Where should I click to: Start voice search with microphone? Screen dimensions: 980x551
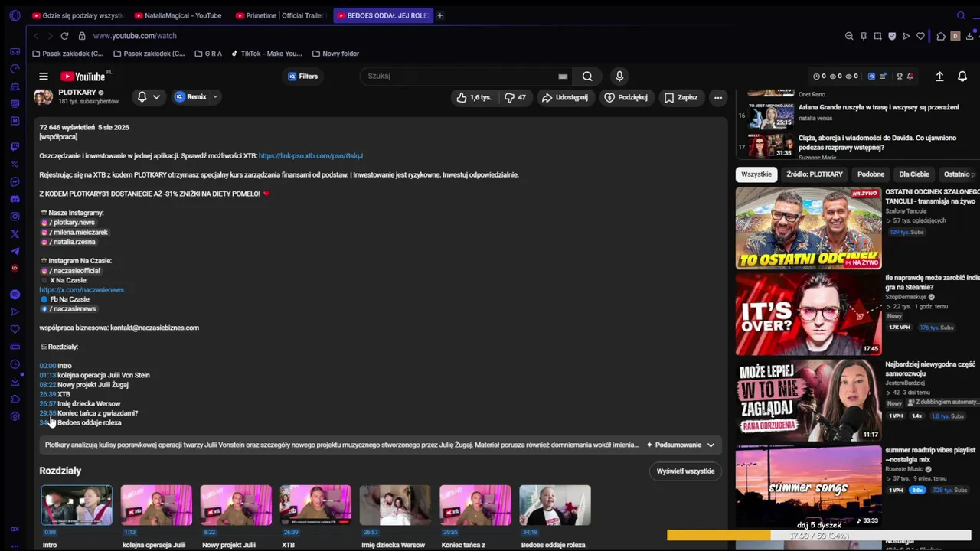[x=619, y=77]
